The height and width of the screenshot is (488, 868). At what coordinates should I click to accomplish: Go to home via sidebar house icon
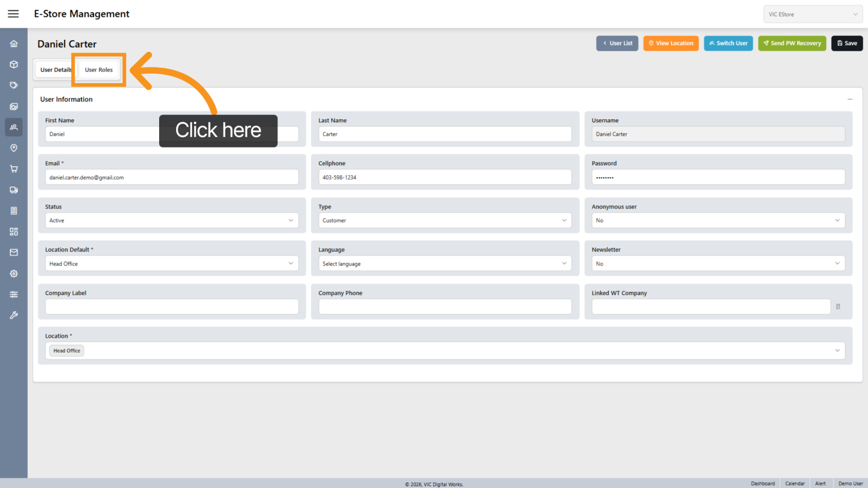(x=14, y=44)
